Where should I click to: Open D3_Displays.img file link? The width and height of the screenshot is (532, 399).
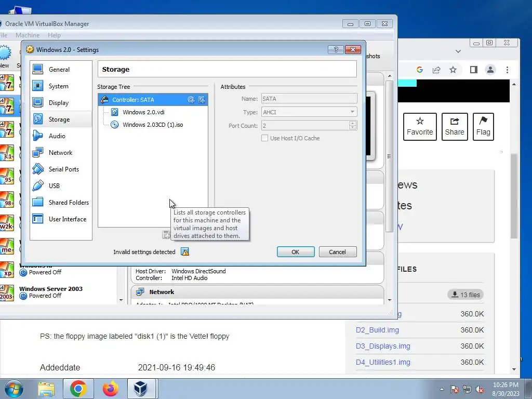point(383,346)
